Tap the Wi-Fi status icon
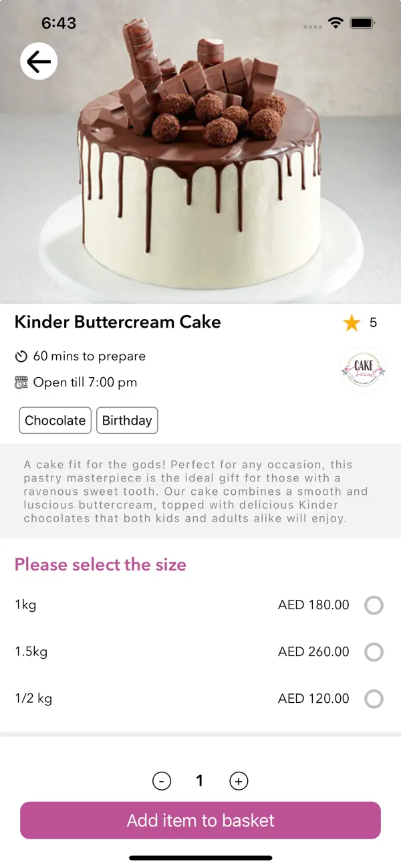The height and width of the screenshot is (868, 401). (336, 23)
